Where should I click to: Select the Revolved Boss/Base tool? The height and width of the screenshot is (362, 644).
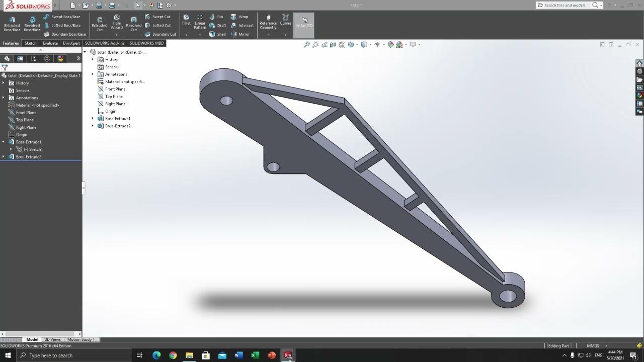tap(32, 23)
